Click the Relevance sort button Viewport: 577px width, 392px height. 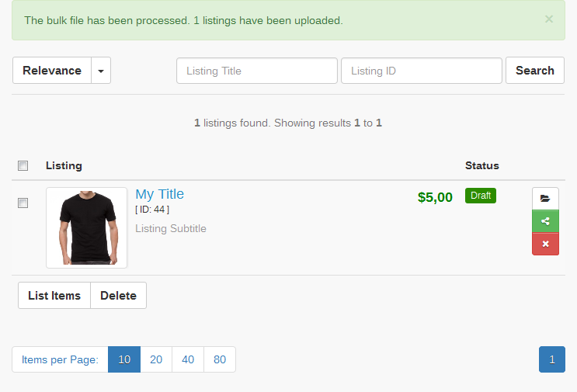coord(52,71)
